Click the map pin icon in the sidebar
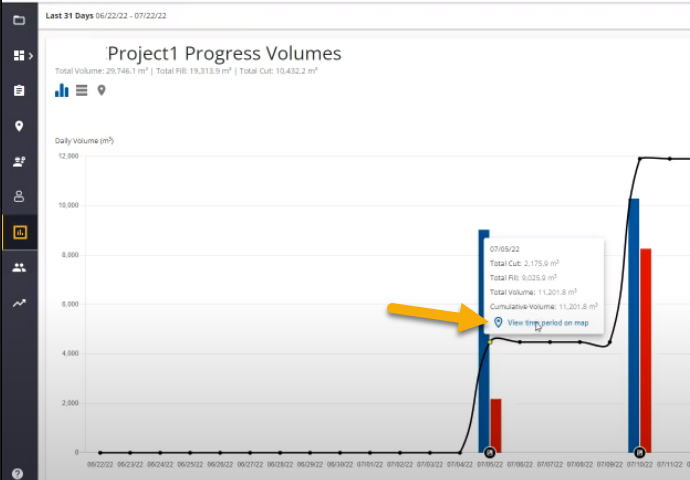Screen dimensions: 690x480 point(19,126)
